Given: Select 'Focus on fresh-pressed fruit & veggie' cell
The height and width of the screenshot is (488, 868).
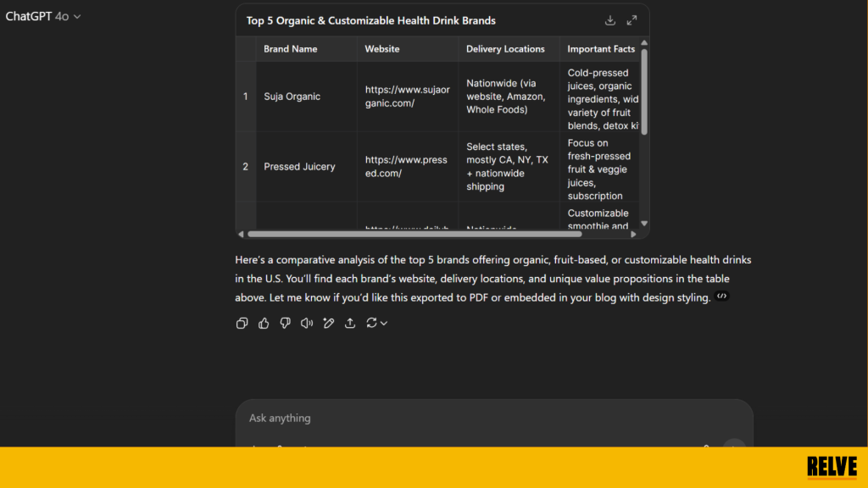Looking at the screenshot, I should (x=599, y=167).
